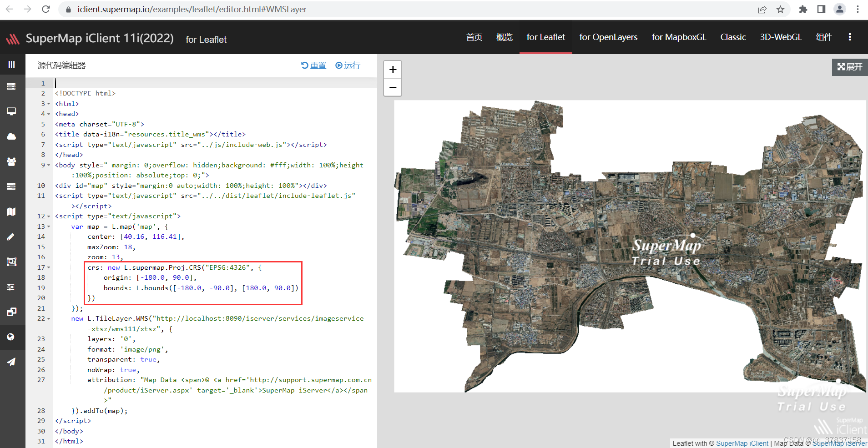Image resolution: width=868 pixels, height=448 pixels.
Task: Collapse code fold at line 22
Action: tap(49, 318)
